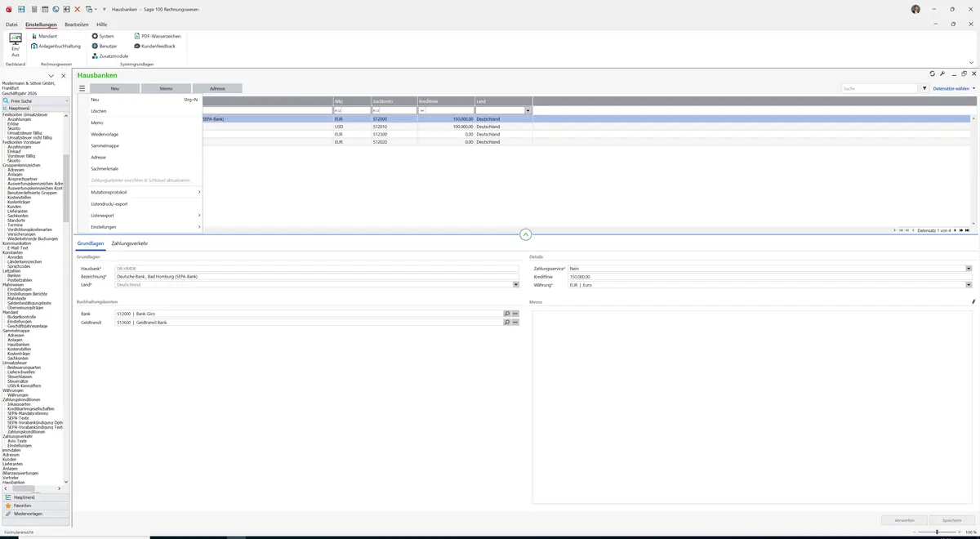Open Zusatzmodule in Systemgrundlagen

point(109,56)
